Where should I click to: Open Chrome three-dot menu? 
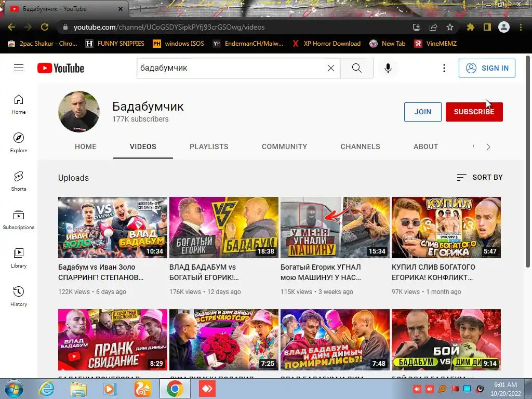click(521, 27)
